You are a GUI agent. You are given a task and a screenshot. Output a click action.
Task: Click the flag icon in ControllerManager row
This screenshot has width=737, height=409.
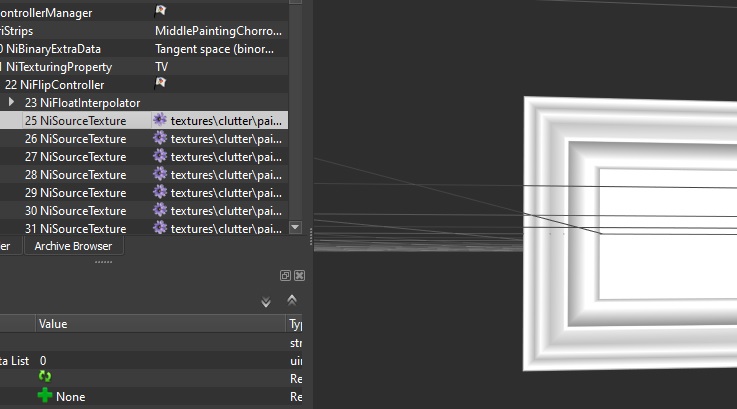coord(160,11)
